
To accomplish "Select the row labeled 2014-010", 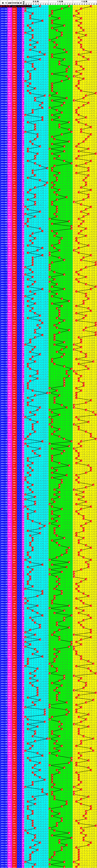I will point(48,28).
